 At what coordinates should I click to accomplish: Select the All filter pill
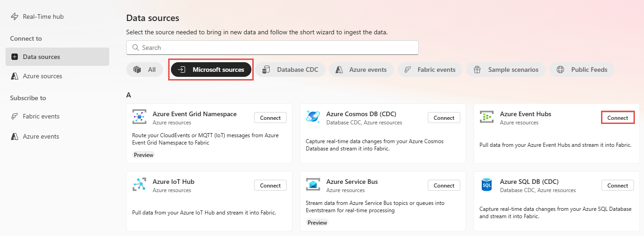coord(145,70)
